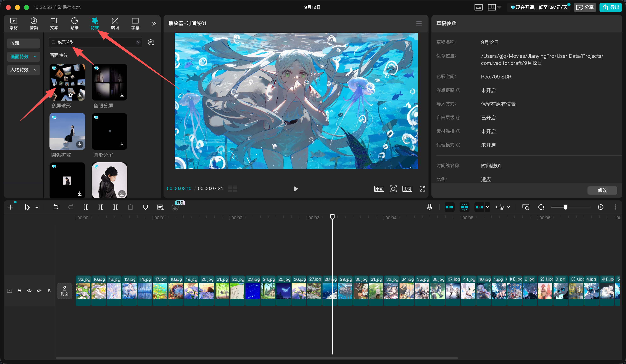The width and height of the screenshot is (626, 364).
Task: Open timeline more options (three dots)
Action: [616, 207]
